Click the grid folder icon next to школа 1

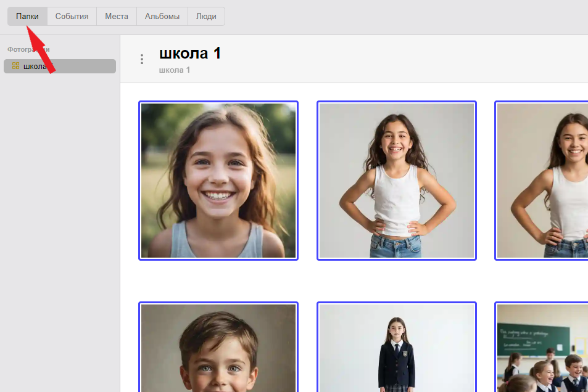pyautogui.click(x=16, y=66)
